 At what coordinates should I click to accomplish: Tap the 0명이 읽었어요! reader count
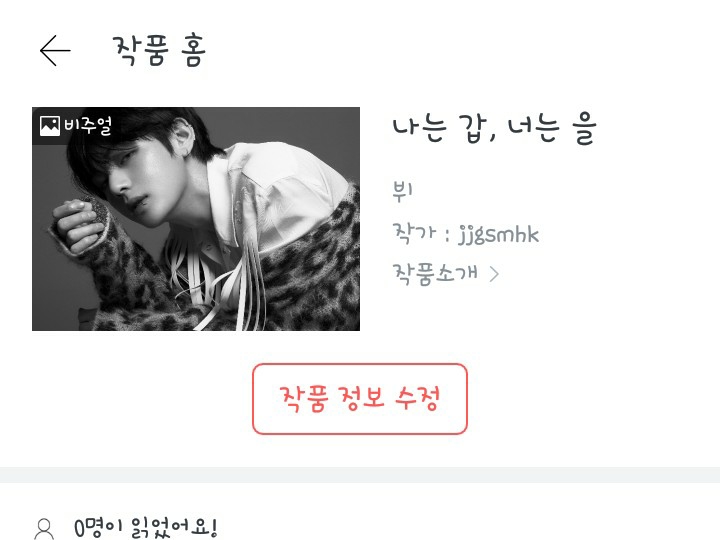pos(145,529)
